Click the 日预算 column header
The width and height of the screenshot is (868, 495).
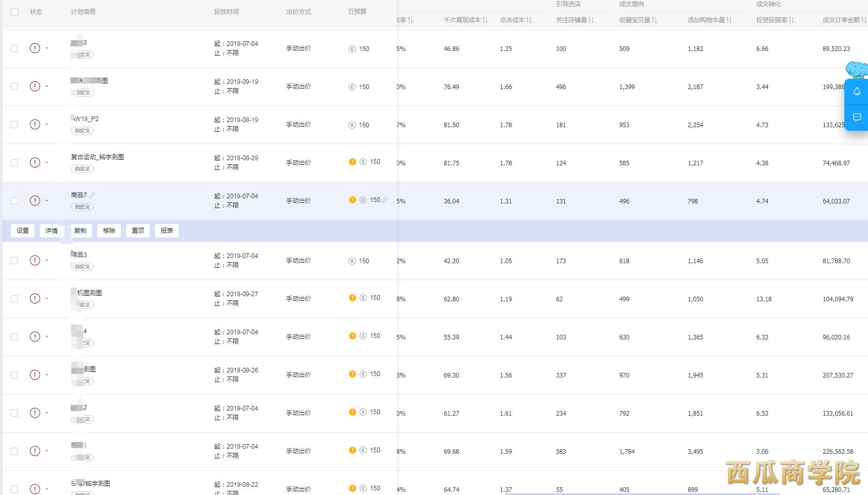[357, 12]
